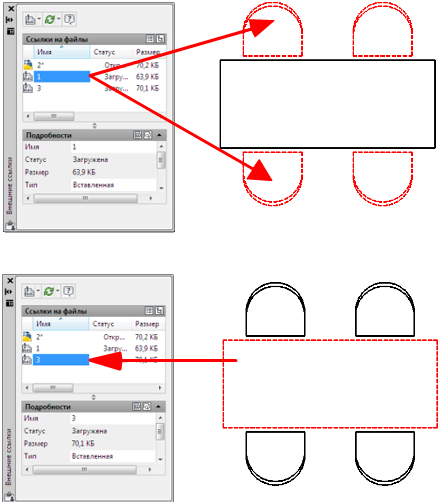The width and height of the screenshot is (440, 504).
Task: Switch to tree view in upper file references header
Action: coord(160,39)
